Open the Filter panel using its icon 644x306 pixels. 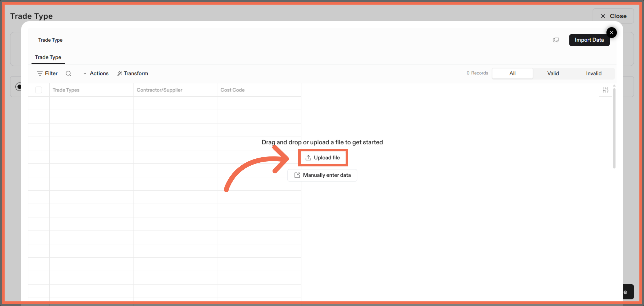(40, 73)
